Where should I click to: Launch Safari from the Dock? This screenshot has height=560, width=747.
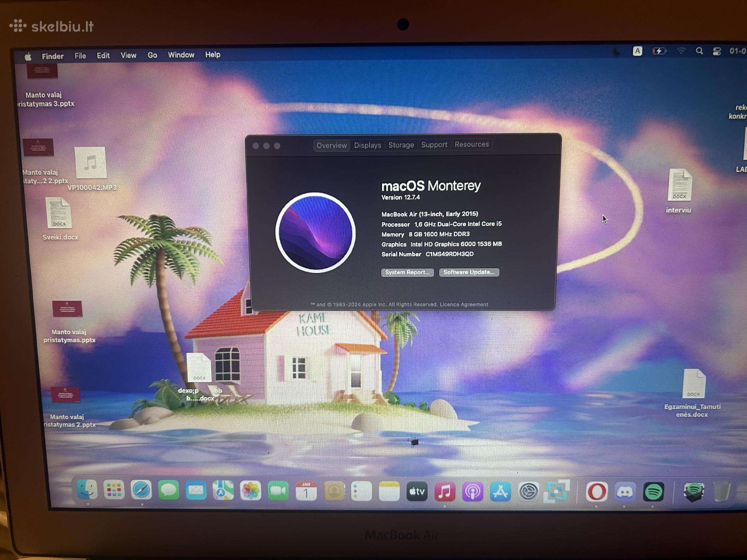[x=141, y=490]
